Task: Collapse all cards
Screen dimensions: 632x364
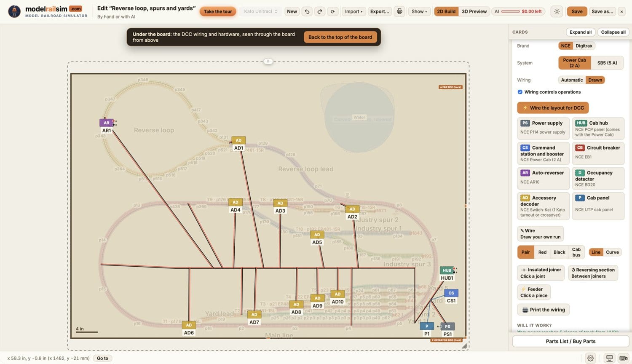Action: 613,32
